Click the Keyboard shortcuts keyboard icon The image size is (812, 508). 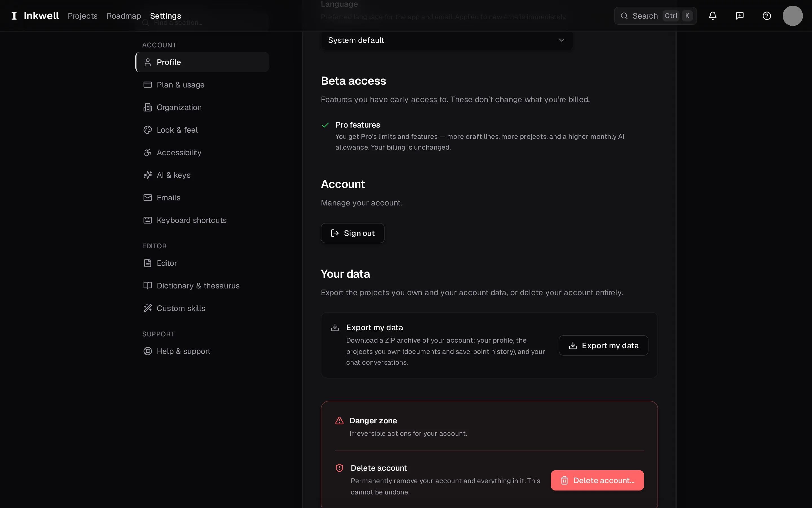click(x=148, y=220)
